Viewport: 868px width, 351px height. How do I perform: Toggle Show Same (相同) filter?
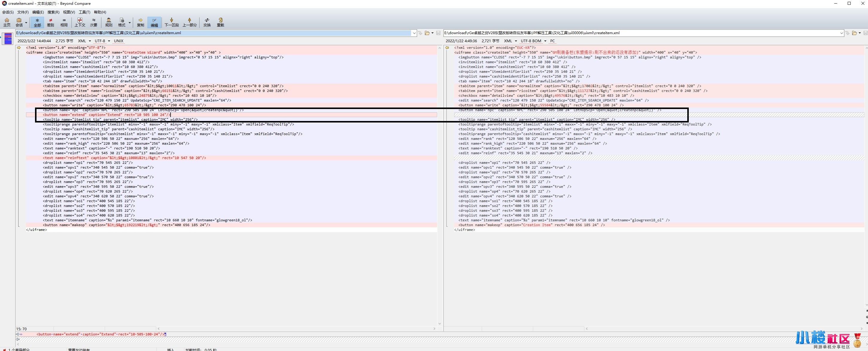coord(64,22)
